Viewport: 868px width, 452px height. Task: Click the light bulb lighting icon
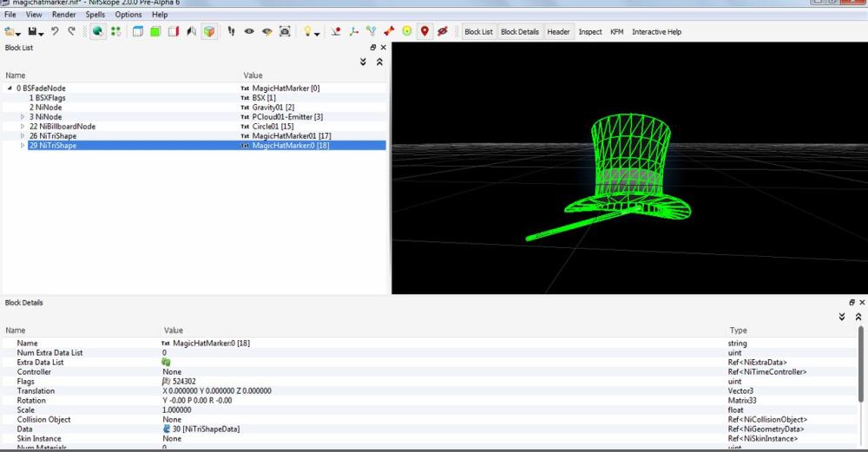(x=307, y=31)
